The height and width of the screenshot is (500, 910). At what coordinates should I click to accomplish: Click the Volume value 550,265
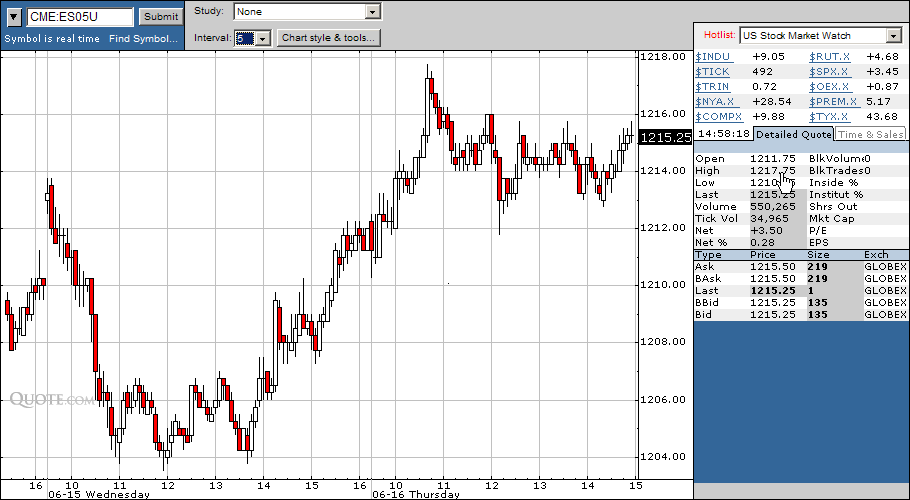coord(772,206)
